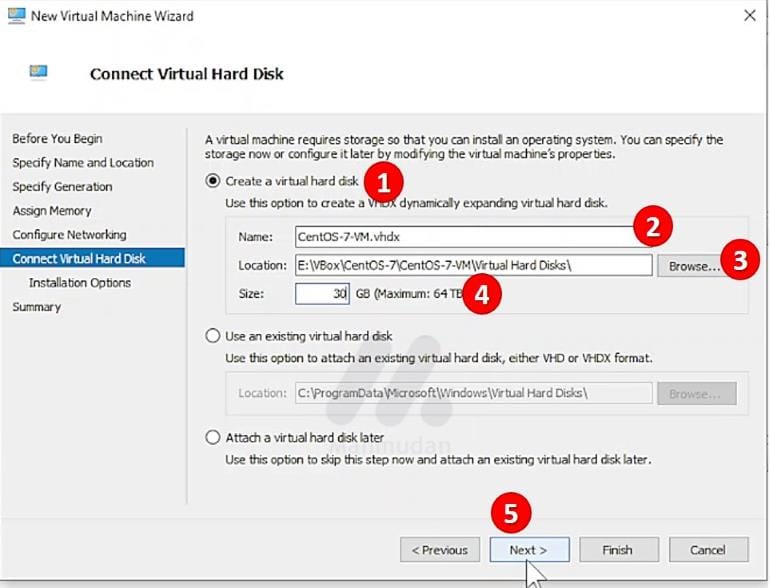Click the Size field showing 30

click(322, 293)
